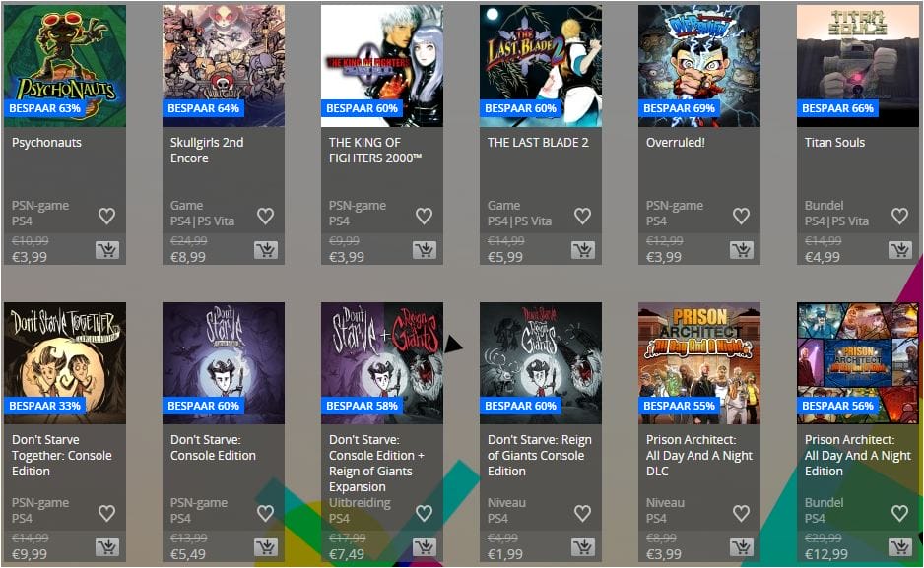Add Skullgirls 2nd Encore to cart
This screenshot has height=568, width=924.
tap(266, 250)
